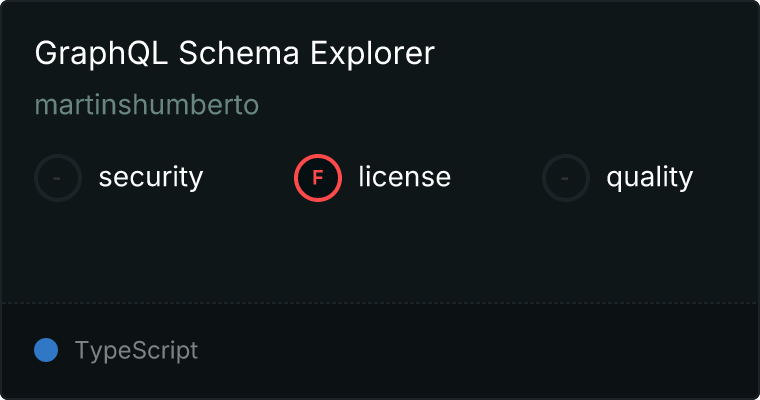Viewport: 760px width, 400px height.
Task: Open the author link under the title
Action: pos(147,106)
